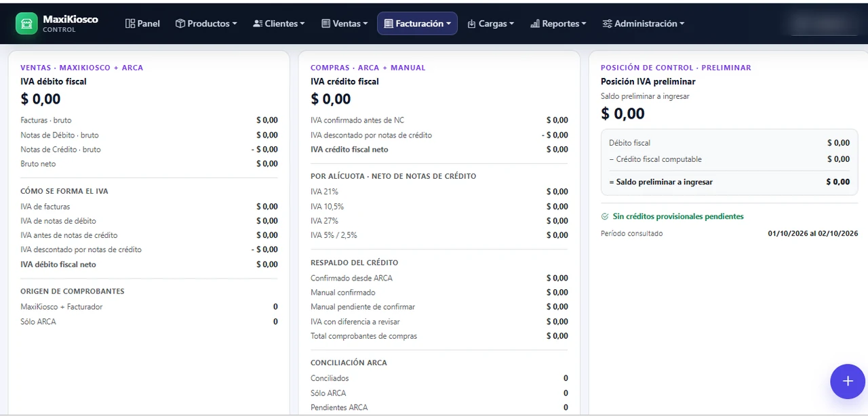Click the Facturación document icon
The height and width of the screenshot is (416, 868).
coord(389,24)
